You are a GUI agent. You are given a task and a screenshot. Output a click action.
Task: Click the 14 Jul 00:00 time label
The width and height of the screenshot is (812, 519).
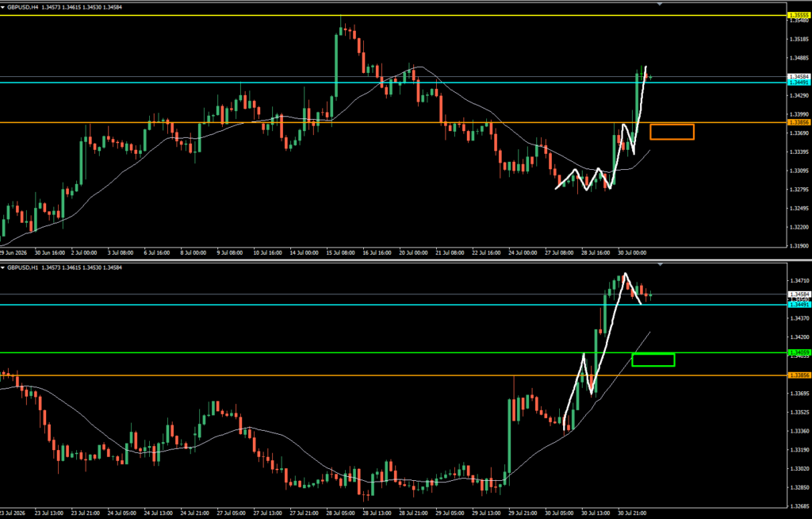click(304, 253)
